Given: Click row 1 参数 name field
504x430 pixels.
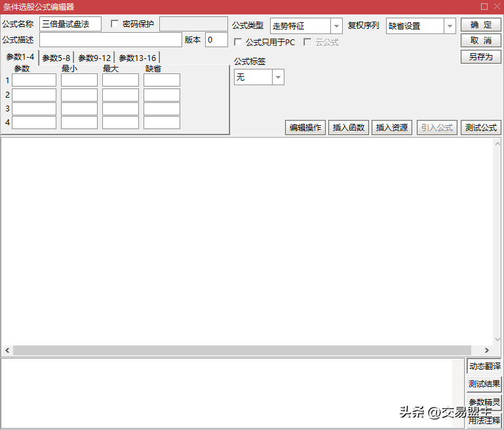Looking at the screenshot, I should pos(34,80).
